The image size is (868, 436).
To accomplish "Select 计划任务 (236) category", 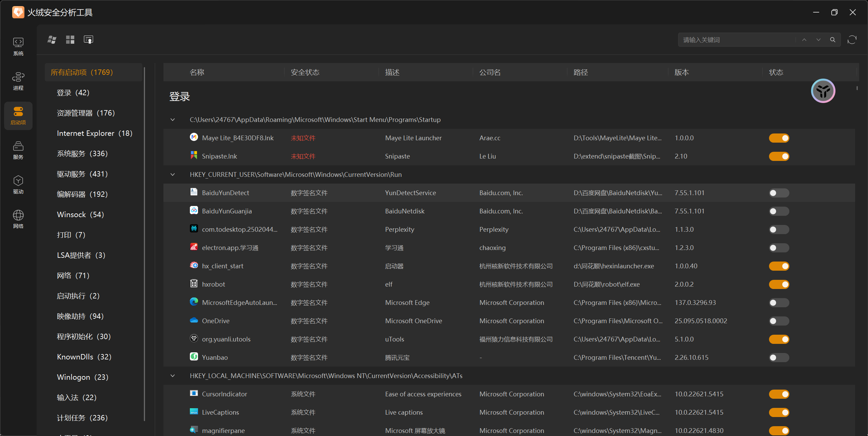I will [x=82, y=418].
